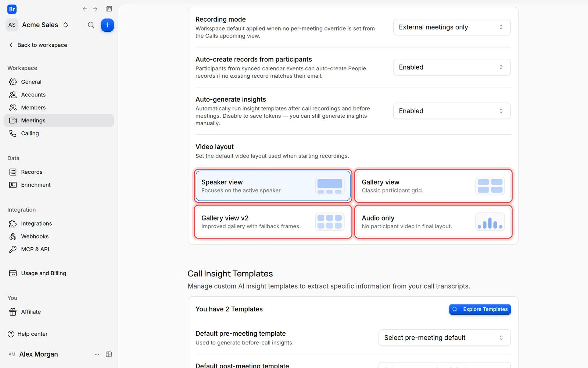Click the Accounts people icon
Image resolution: width=588 pixels, height=368 pixels.
(x=13, y=95)
